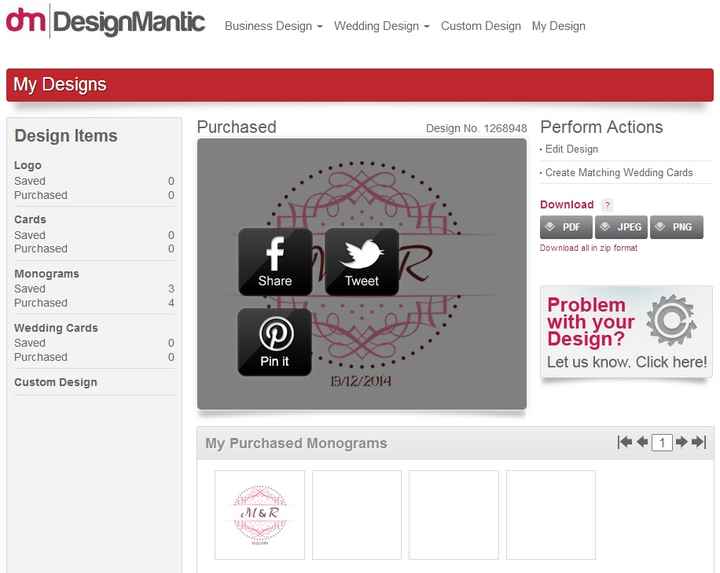Go to first page of monograms
This screenshot has width=720, height=573.
pos(624,442)
